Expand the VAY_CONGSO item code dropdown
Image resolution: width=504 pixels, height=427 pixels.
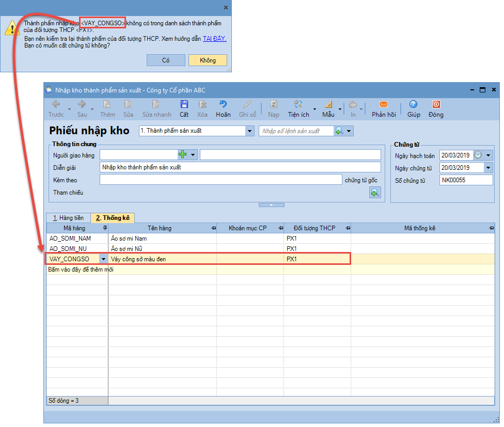[x=103, y=259]
